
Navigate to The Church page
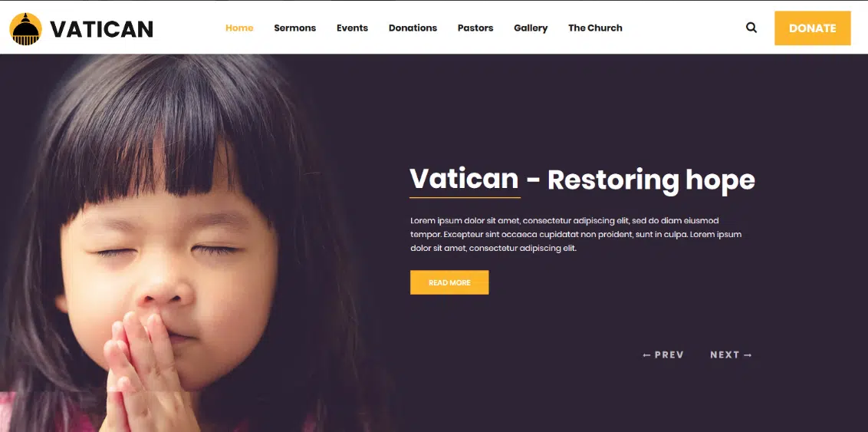click(x=595, y=28)
